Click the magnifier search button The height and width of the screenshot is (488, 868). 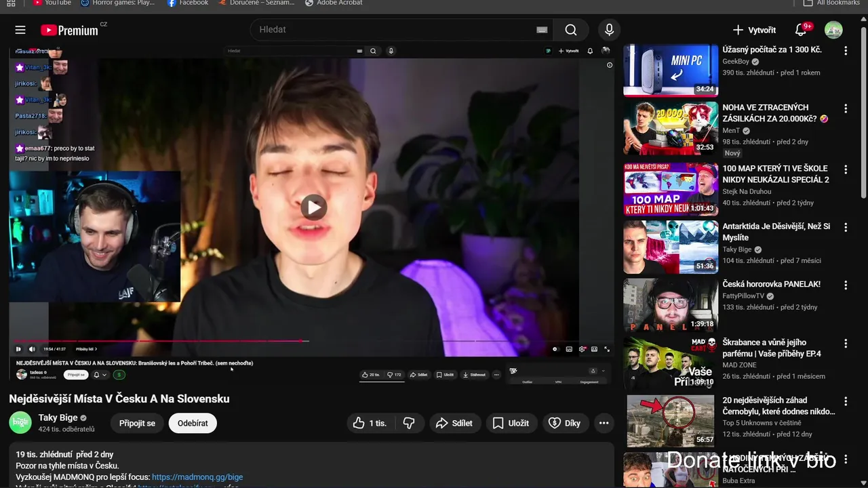point(571,30)
